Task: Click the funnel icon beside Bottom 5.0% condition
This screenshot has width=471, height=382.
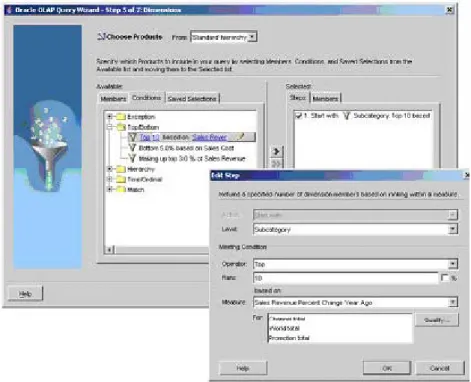Action: (x=133, y=148)
